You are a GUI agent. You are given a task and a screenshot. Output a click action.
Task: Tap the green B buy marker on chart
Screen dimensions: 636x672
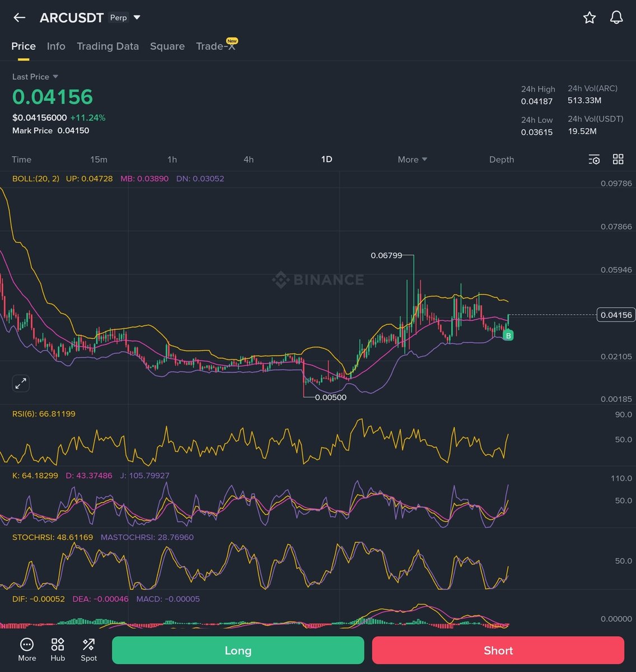[508, 335]
